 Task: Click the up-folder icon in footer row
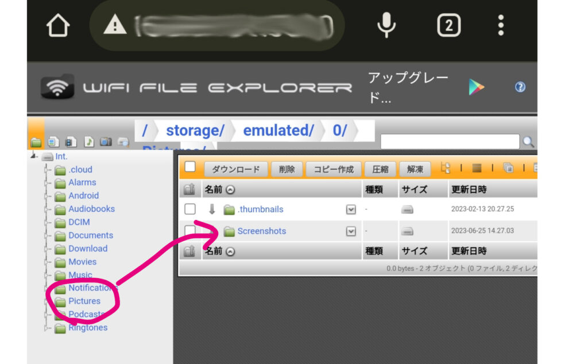[189, 251]
